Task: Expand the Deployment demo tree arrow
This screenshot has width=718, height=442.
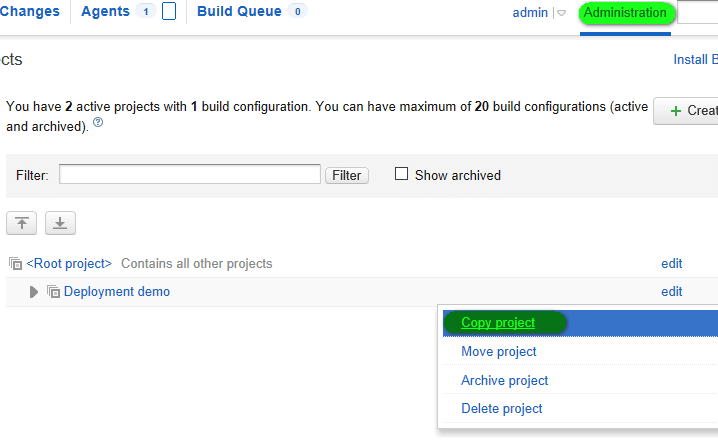Action: coord(34,292)
